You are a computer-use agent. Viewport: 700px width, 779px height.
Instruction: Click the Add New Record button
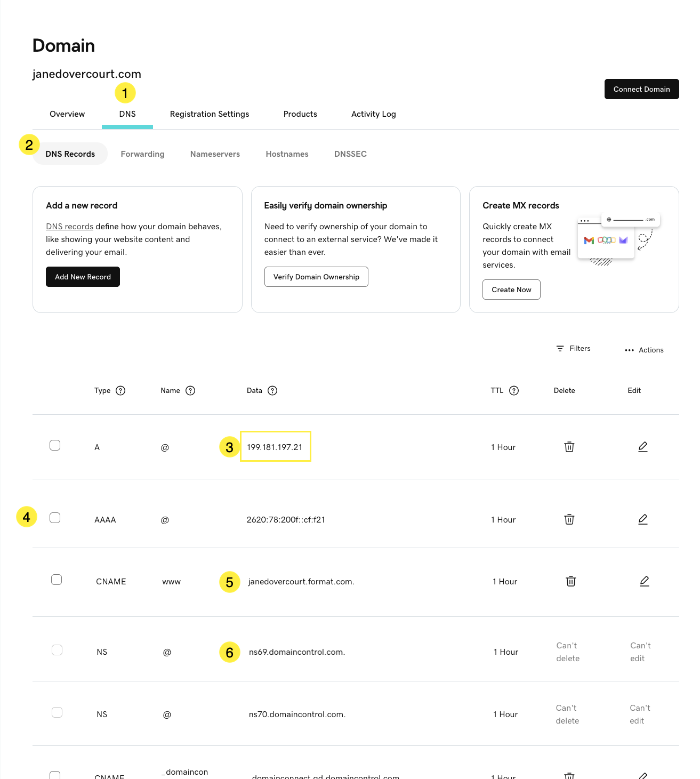pyautogui.click(x=83, y=277)
